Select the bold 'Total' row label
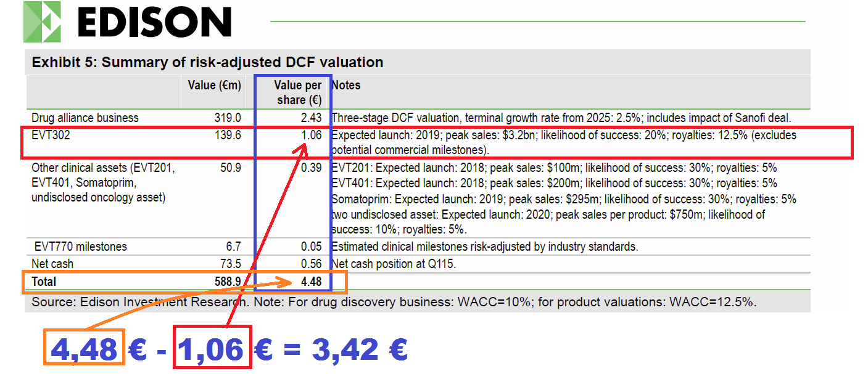 44,282
